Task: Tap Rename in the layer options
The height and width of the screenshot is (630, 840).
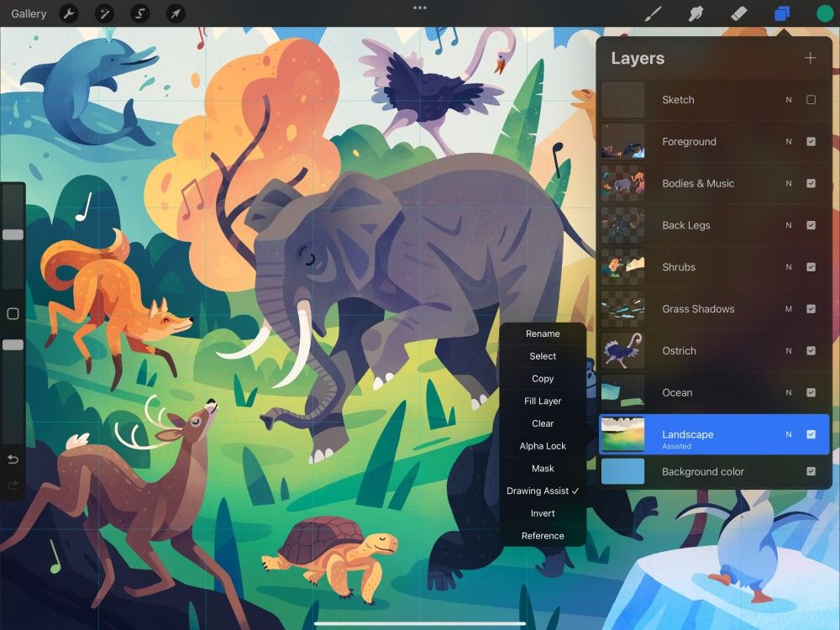Action: (543, 333)
